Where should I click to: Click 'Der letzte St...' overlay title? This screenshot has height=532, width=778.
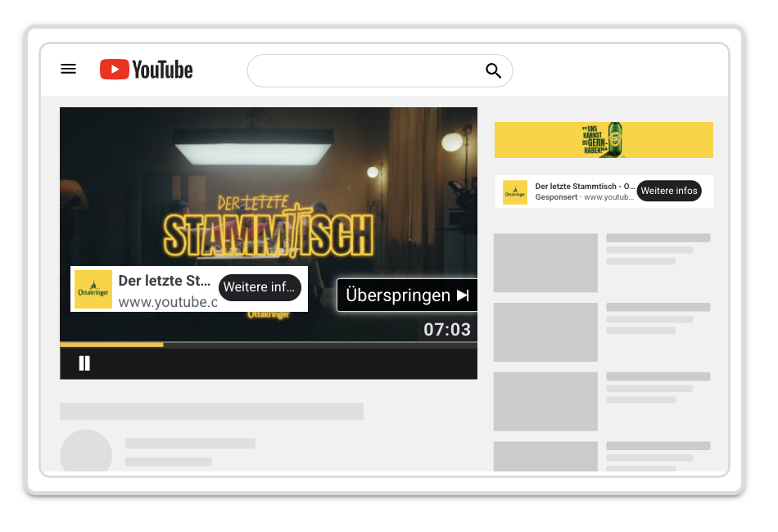(x=165, y=281)
